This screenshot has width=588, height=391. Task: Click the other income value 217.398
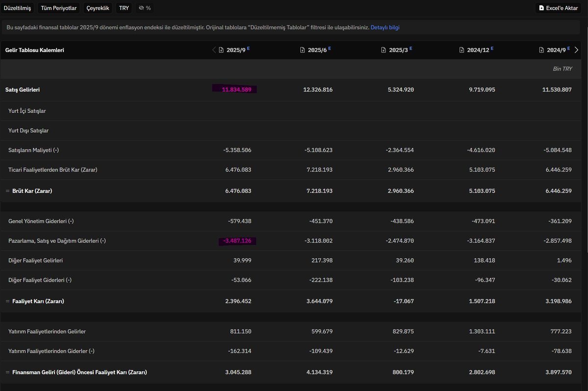pyautogui.click(x=322, y=260)
